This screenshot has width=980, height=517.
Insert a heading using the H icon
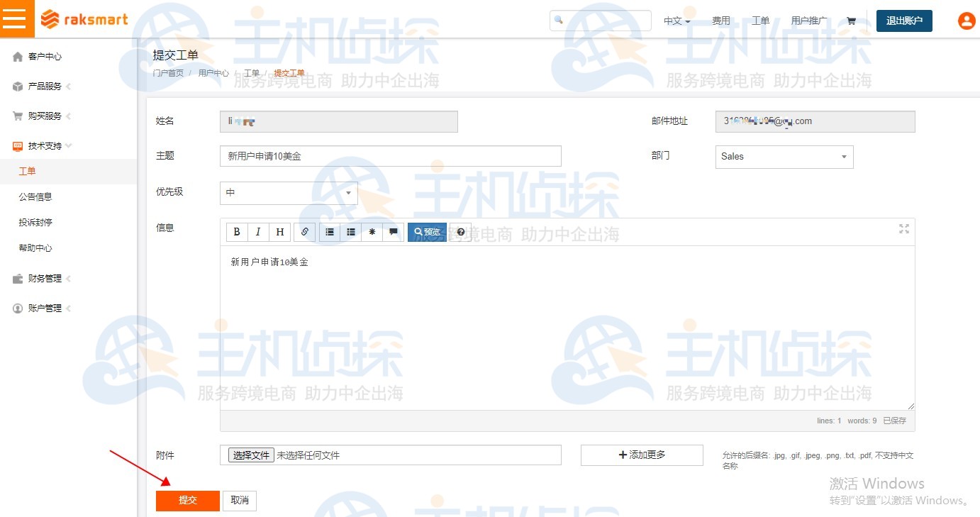point(279,232)
